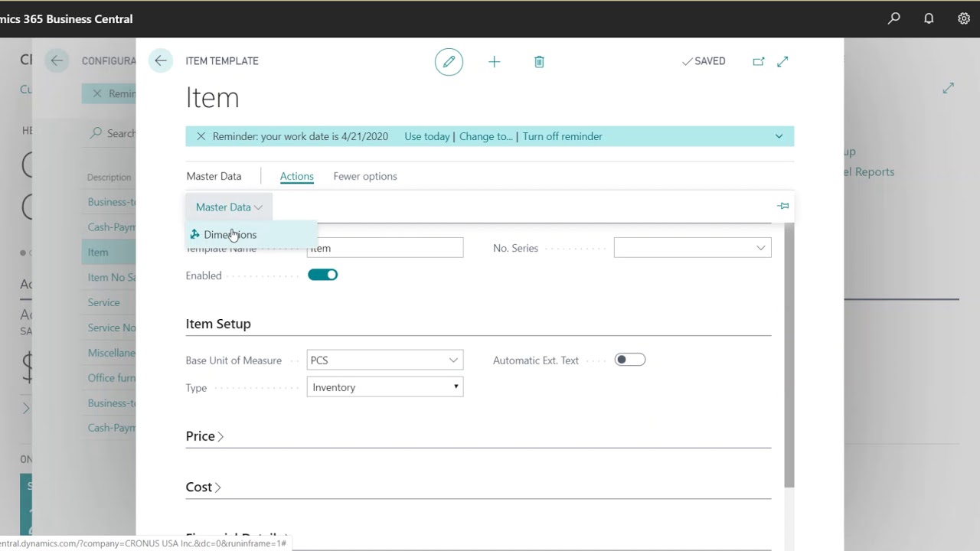980x551 pixels.
Task: Click the Description column header in background list
Action: click(x=109, y=177)
